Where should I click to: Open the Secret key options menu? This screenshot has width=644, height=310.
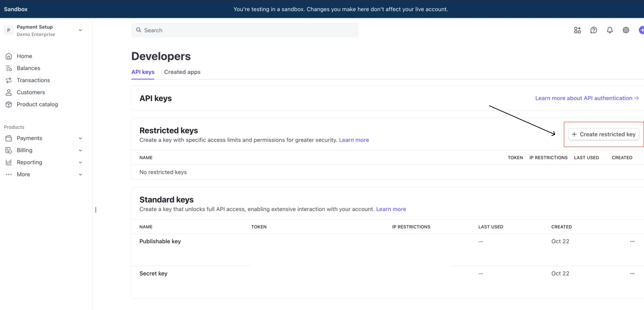632,274
